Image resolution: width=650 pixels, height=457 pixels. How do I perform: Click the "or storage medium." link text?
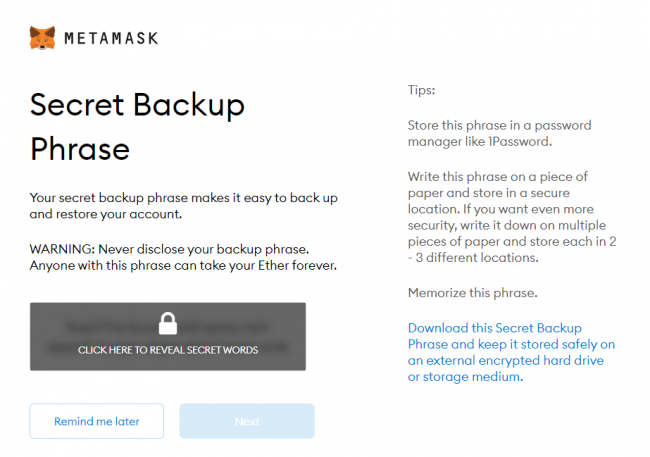pos(465,377)
